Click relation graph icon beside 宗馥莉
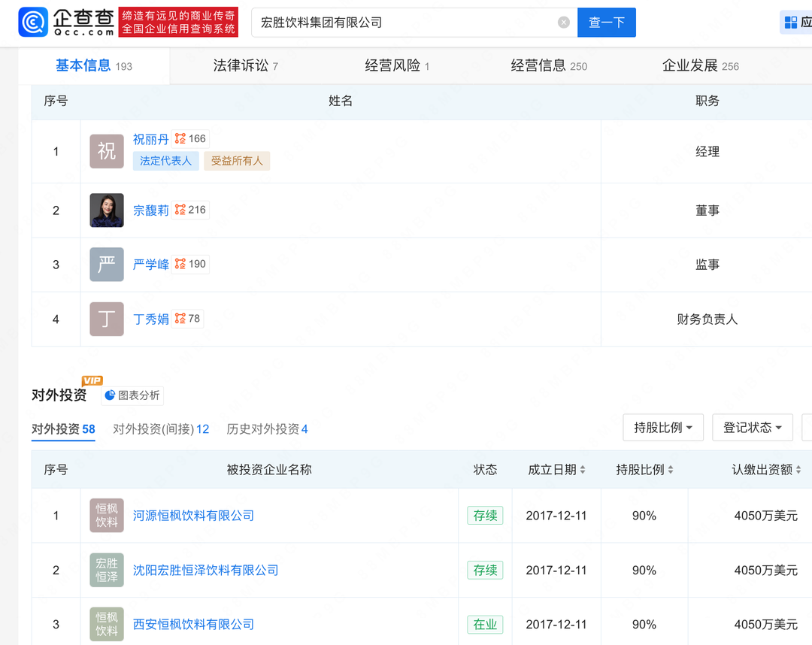This screenshot has width=812, height=645. tap(180, 210)
